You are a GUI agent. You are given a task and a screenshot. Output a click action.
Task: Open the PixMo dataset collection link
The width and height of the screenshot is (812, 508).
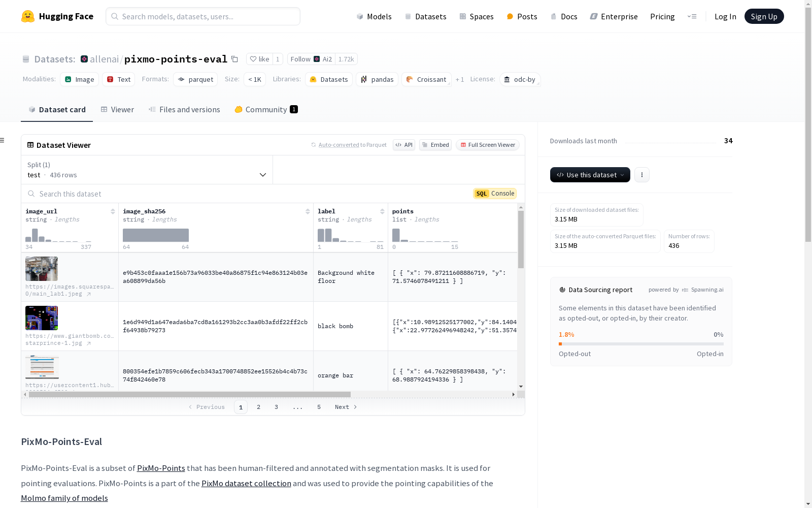(x=246, y=484)
